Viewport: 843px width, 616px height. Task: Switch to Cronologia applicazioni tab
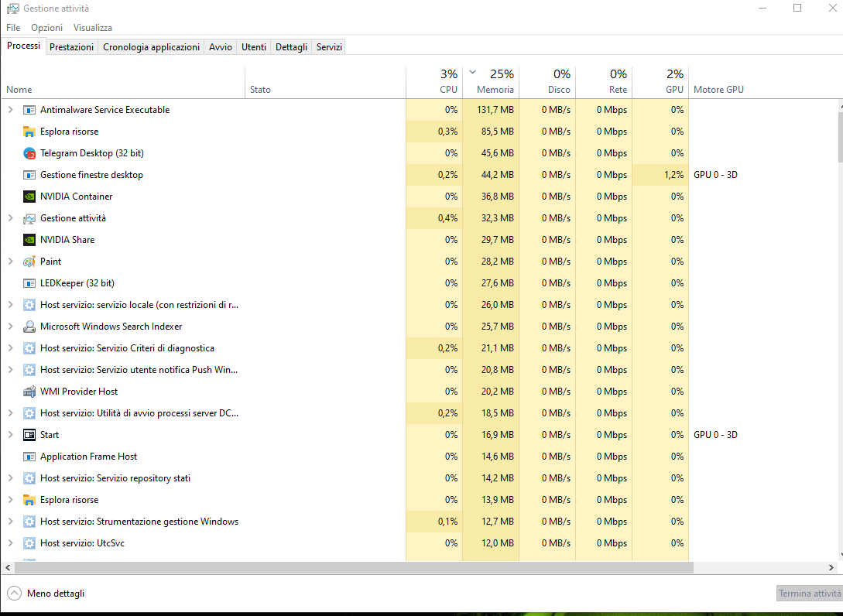click(x=151, y=46)
